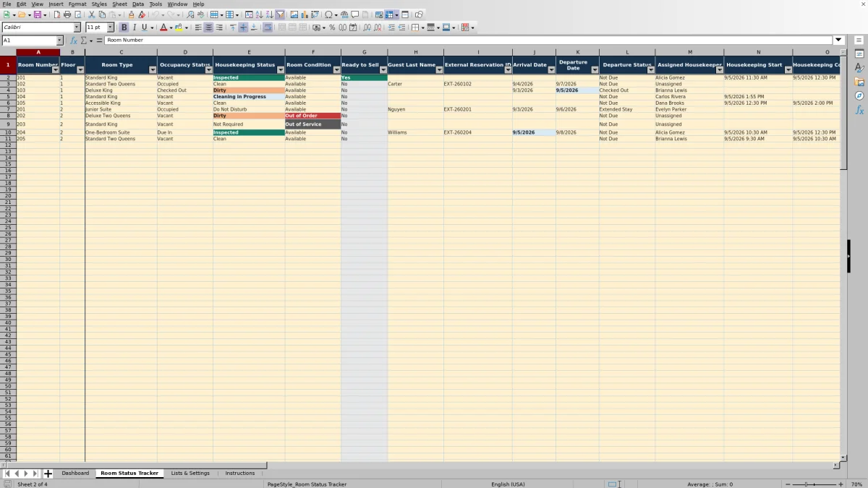Click the 'Out of Order' cell

pyautogui.click(x=312, y=116)
